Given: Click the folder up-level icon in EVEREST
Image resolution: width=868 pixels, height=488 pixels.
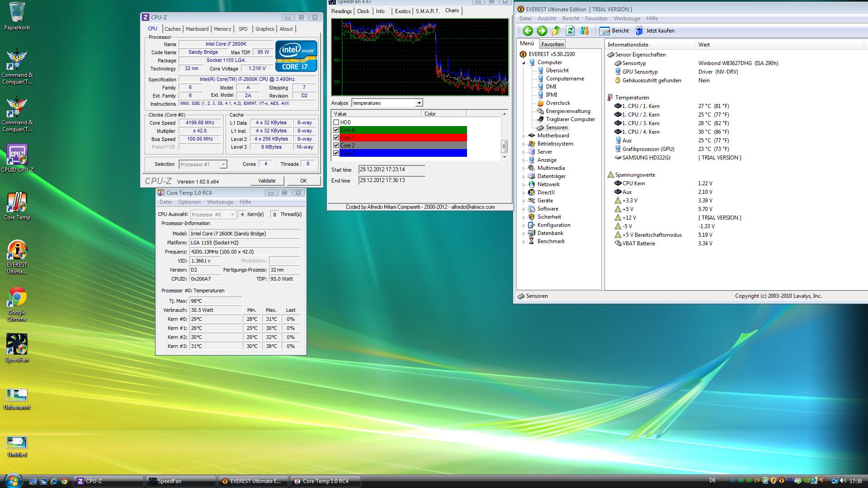Looking at the screenshot, I should pyautogui.click(x=556, y=31).
